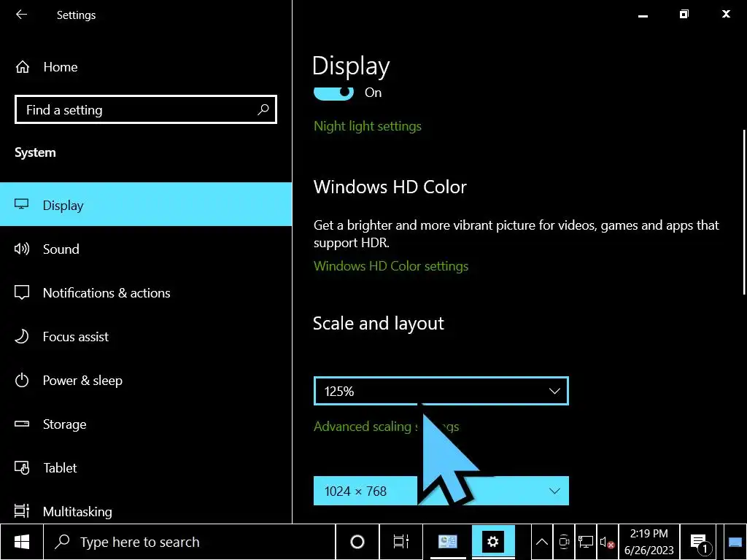Screen dimensions: 747x560
Task: Click the Home house icon
Action: (23, 67)
